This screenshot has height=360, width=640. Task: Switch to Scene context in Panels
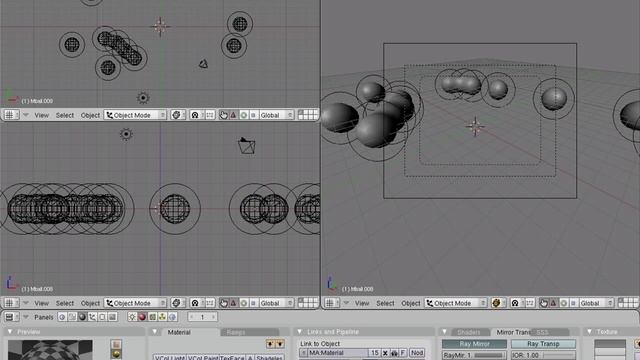(113, 317)
